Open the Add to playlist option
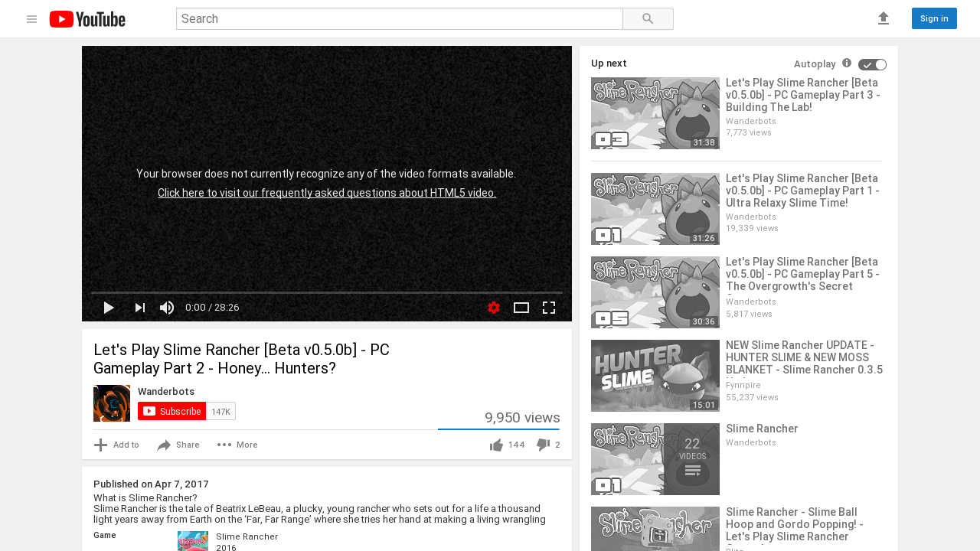 (116, 445)
